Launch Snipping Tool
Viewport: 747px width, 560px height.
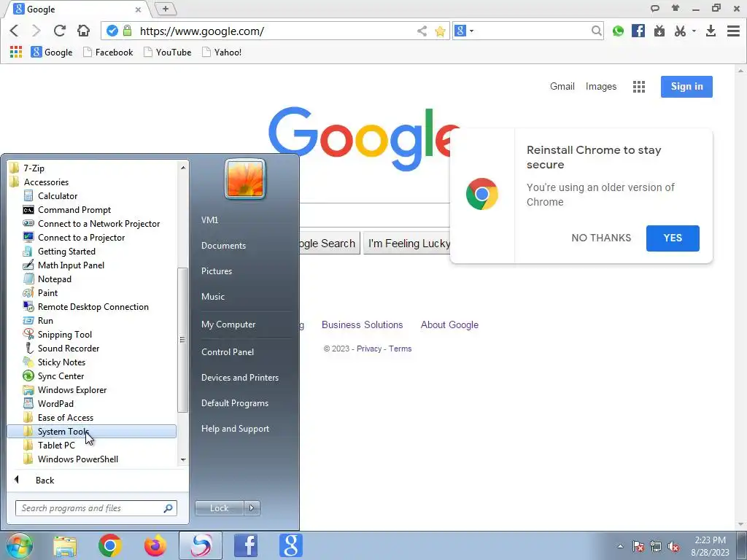pos(64,334)
